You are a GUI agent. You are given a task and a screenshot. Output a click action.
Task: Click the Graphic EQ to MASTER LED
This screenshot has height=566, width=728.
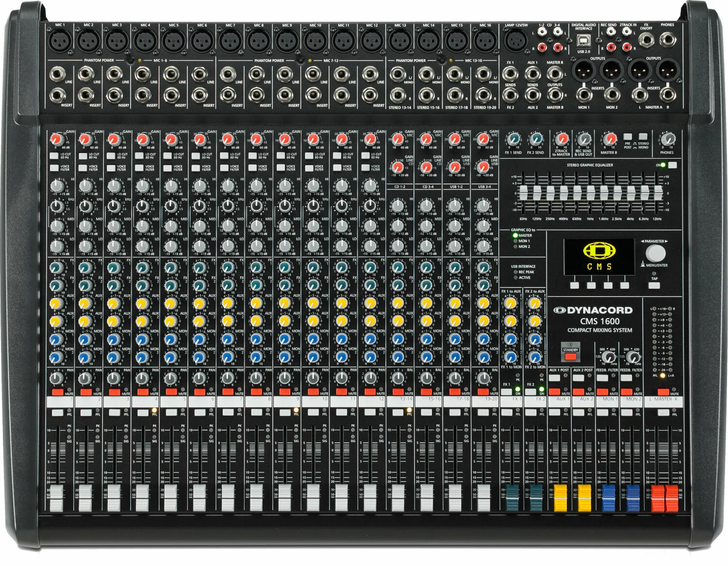(515, 235)
